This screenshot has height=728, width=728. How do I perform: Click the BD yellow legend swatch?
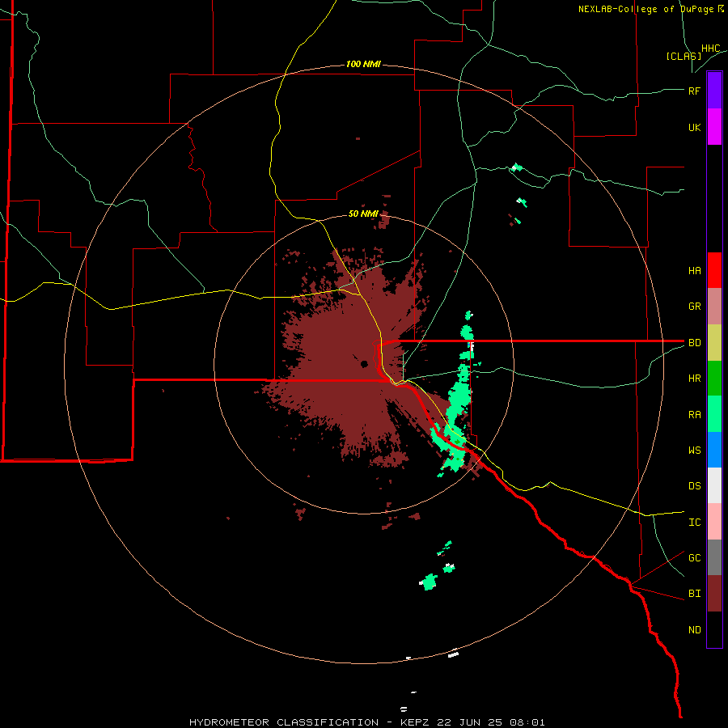[714, 343]
